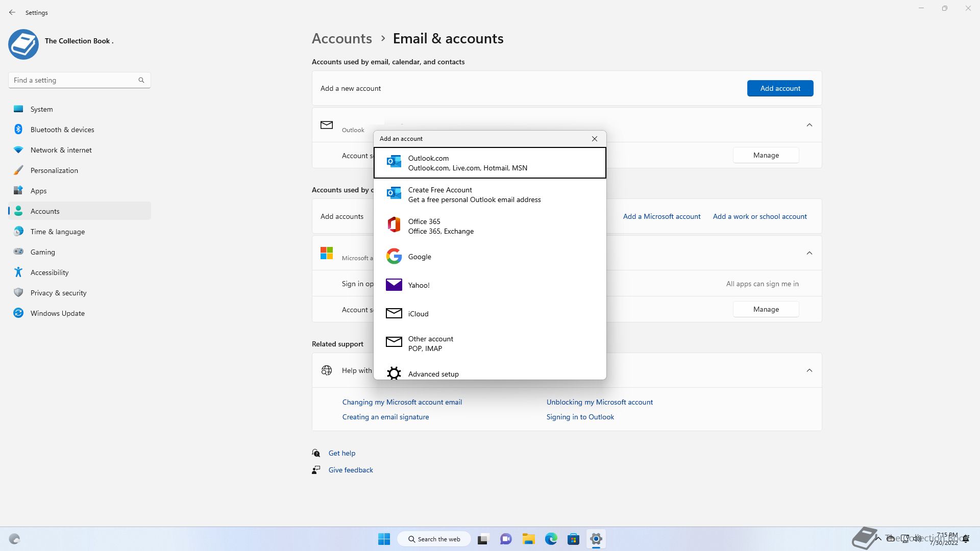The width and height of the screenshot is (980, 551).
Task: Collapse the Help with section chevron
Action: [x=810, y=370]
